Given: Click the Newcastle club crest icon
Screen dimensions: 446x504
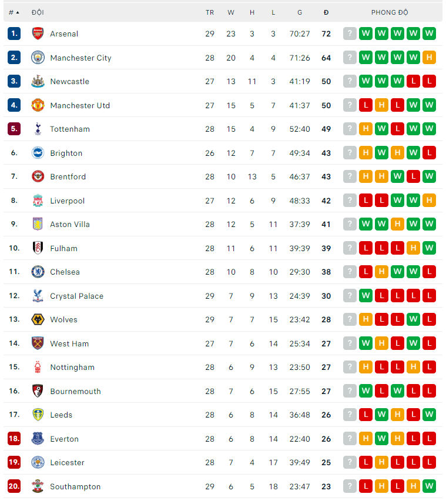Looking at the screenshot, I should (x=38, y=81).
